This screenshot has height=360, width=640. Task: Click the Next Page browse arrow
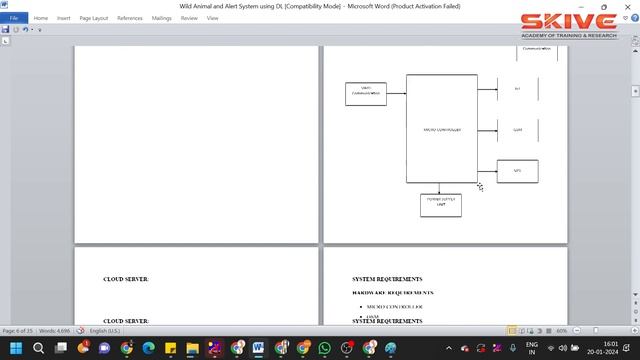pyautogui.click(x=635, y=320)
